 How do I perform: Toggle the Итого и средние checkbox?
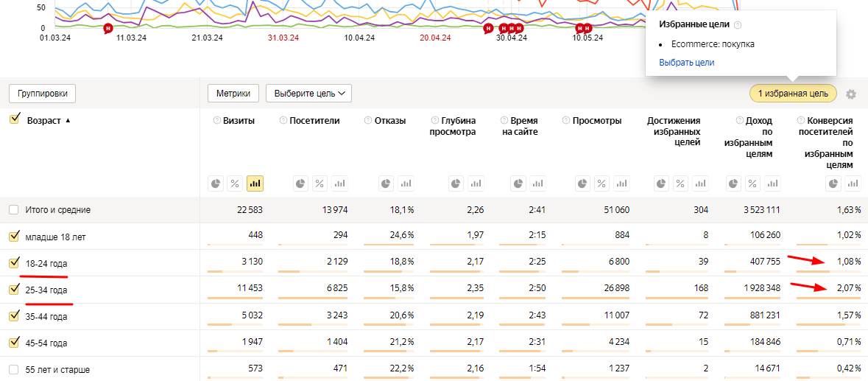click(x=14, y=210)
